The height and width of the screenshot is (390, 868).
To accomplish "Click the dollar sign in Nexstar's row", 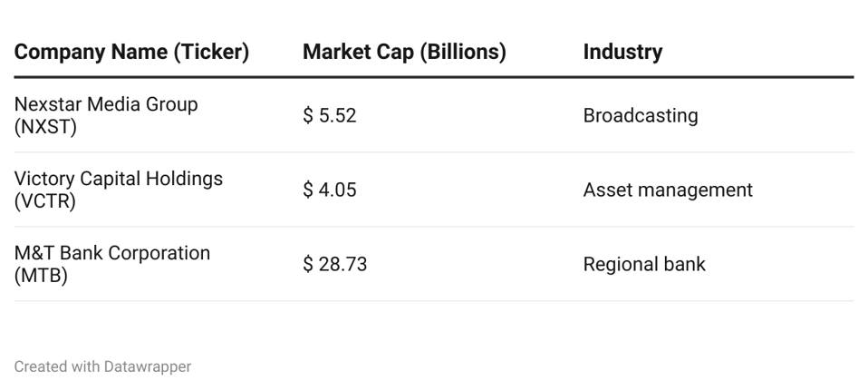I will click(x=308, y=116).
